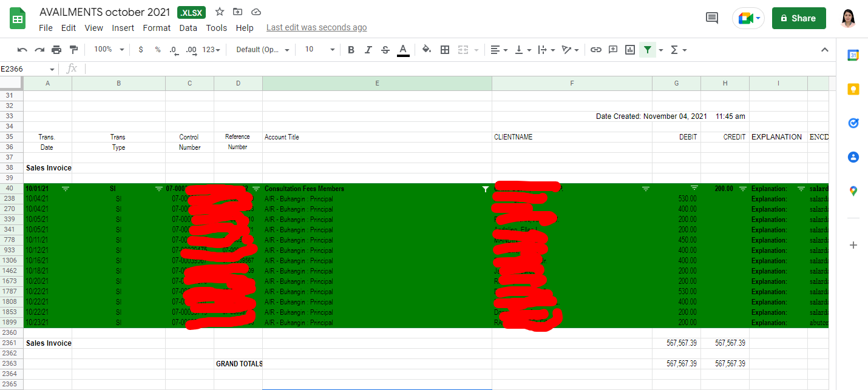Open the font size dropdown
The image size is (868, 390).
pyautogui.click(x=319, y=50)
